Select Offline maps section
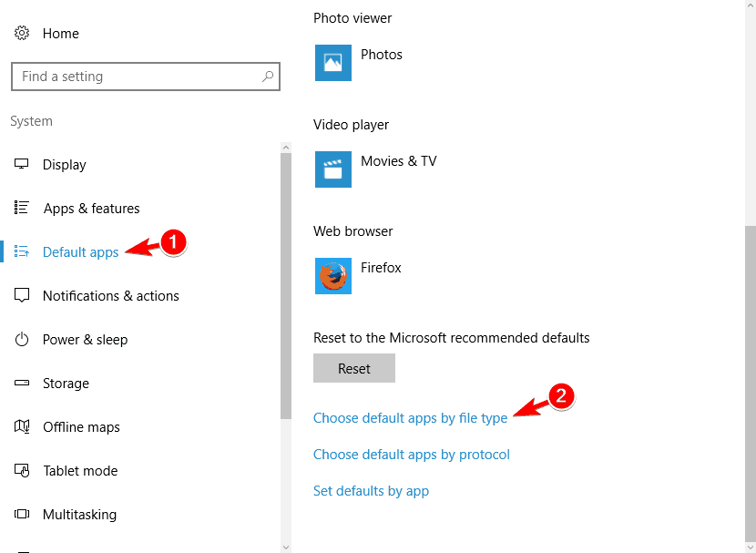 [x=81, y=427]
